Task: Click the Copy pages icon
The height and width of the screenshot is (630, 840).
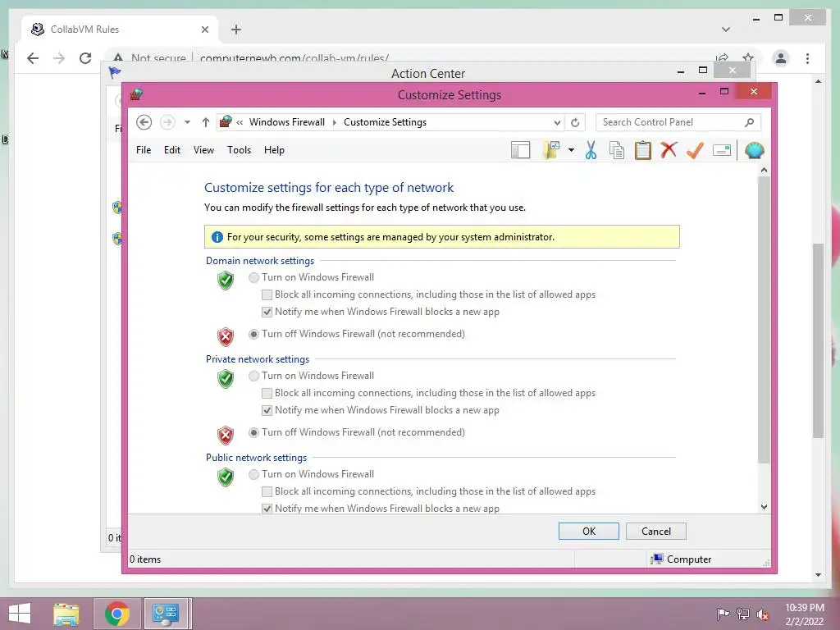Action: (617, 151)
